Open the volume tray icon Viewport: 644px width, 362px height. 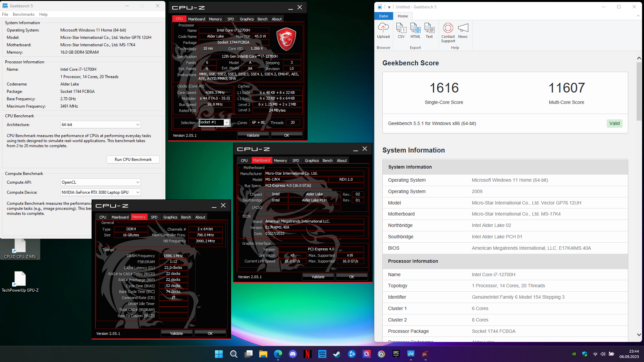pos(603,354)
